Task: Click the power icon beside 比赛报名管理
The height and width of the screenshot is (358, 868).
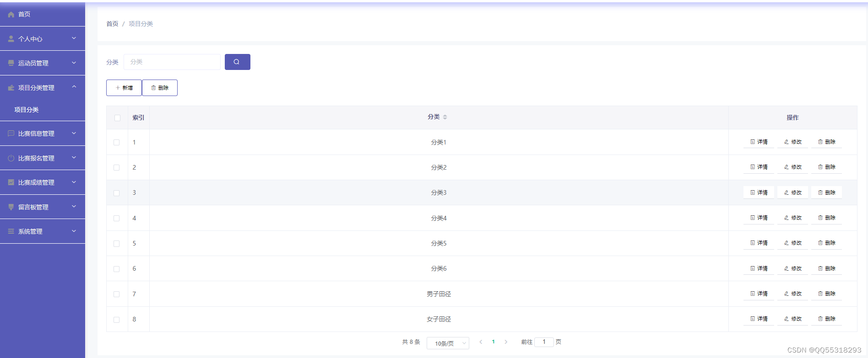Action: point(11,158)
